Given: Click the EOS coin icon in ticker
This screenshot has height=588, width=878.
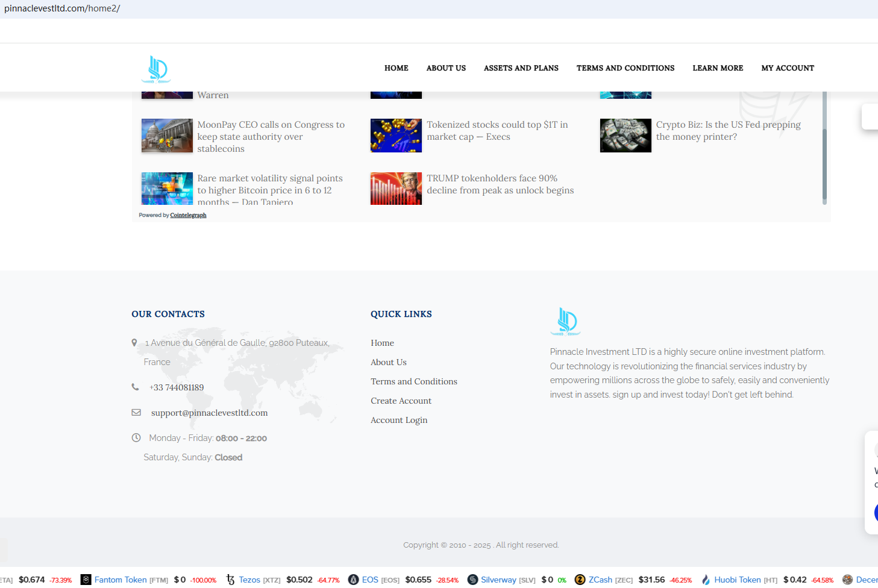Looking at the screenshot, I should tap(354, 580).
